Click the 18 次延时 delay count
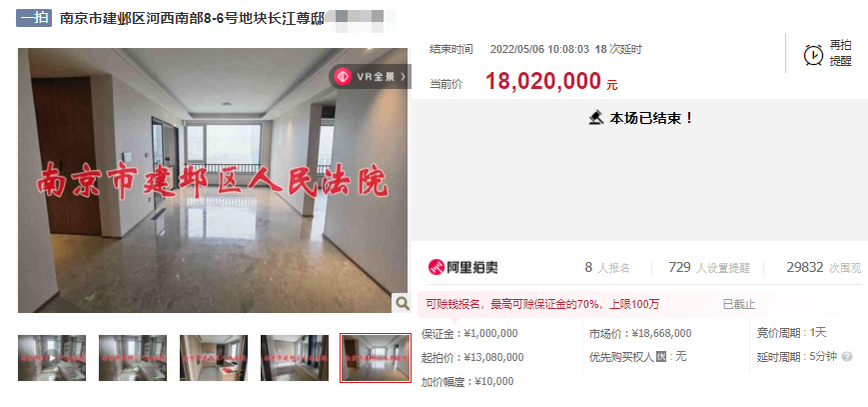This screenshot has height=407, width=868. point(618,49)
